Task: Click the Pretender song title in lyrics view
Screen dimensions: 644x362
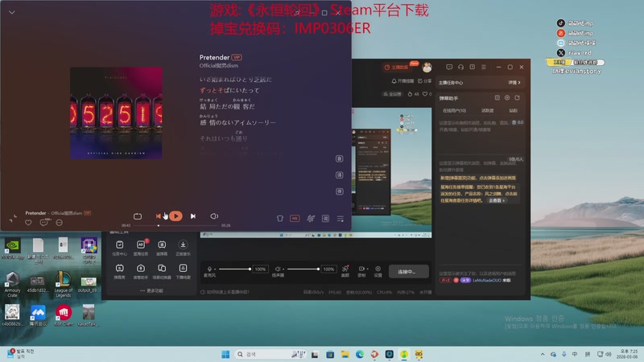Action: (x=214, y=57)
